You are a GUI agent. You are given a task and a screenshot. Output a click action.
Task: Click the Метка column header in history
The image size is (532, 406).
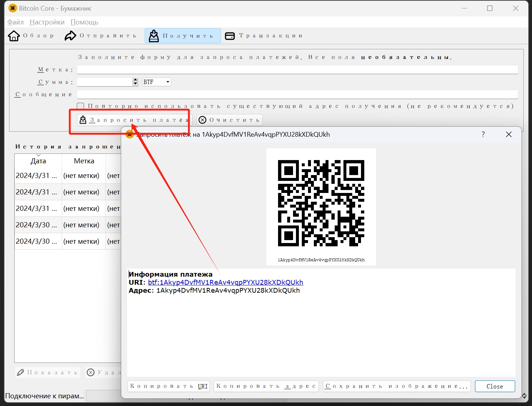(84, 161)
